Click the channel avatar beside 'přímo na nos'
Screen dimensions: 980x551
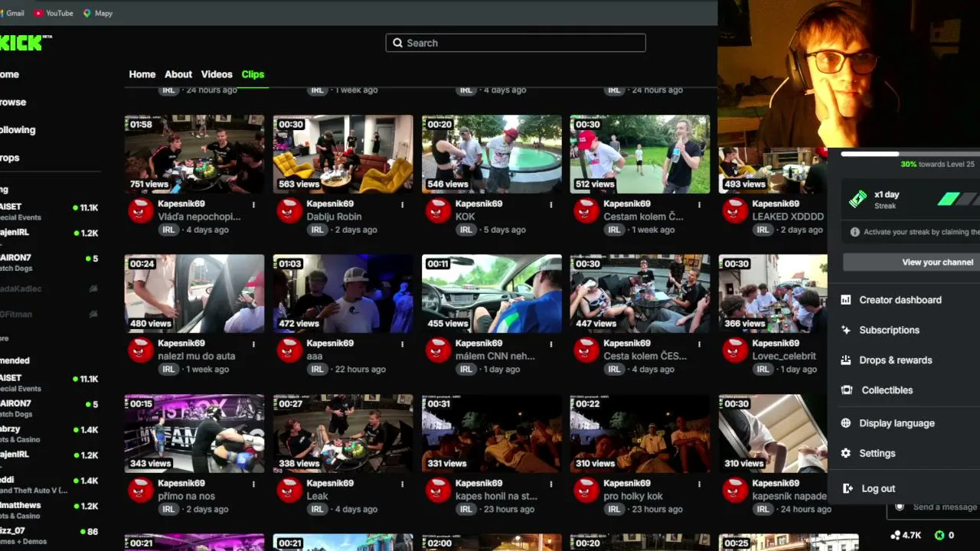pos(141,490)
